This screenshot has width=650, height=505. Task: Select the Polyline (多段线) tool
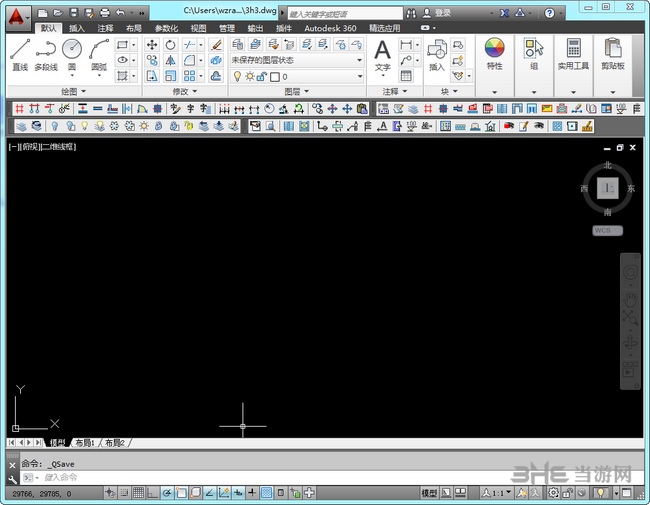click(x=46, y=54)
